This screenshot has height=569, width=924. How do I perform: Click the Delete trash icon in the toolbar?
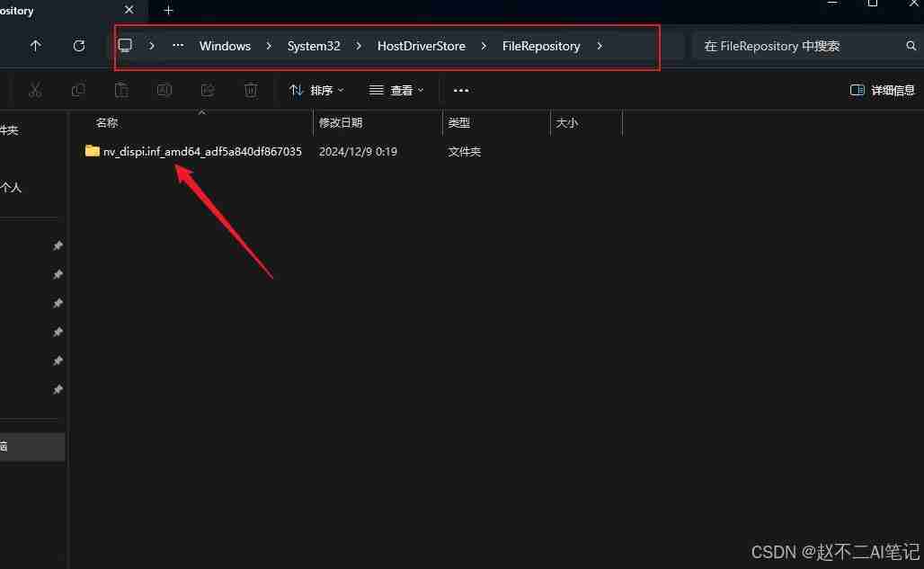coord(251,90)
